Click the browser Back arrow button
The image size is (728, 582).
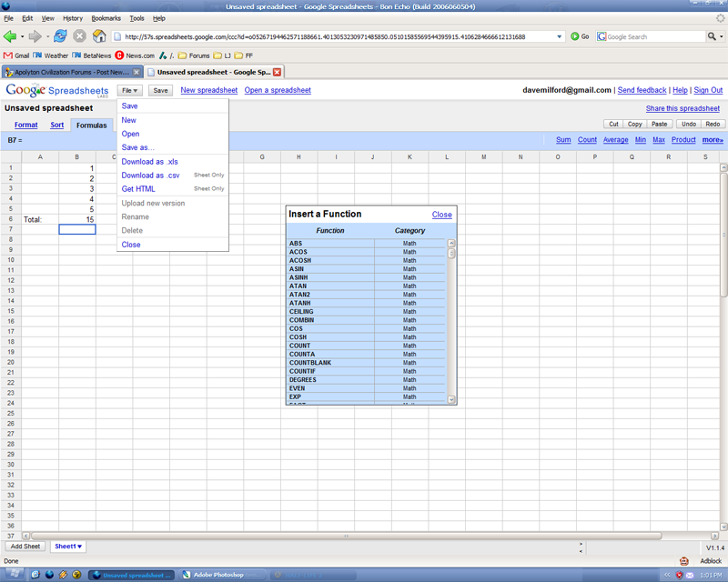click(10, 36)
